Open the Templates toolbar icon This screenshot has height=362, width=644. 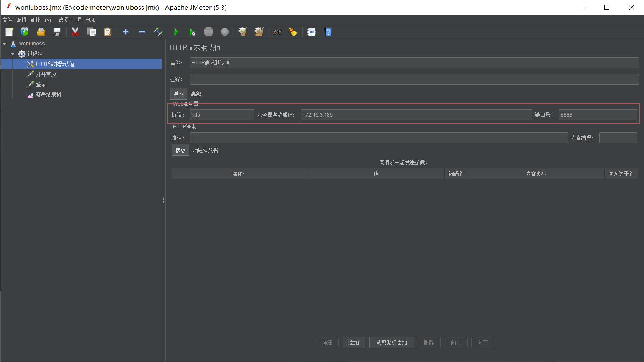coord(25,32)
